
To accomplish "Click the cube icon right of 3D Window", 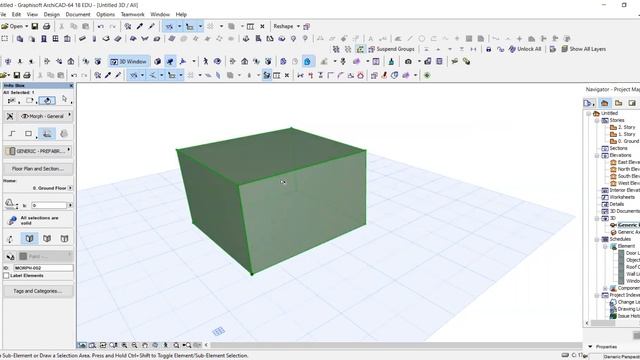I will click(158, 62).
